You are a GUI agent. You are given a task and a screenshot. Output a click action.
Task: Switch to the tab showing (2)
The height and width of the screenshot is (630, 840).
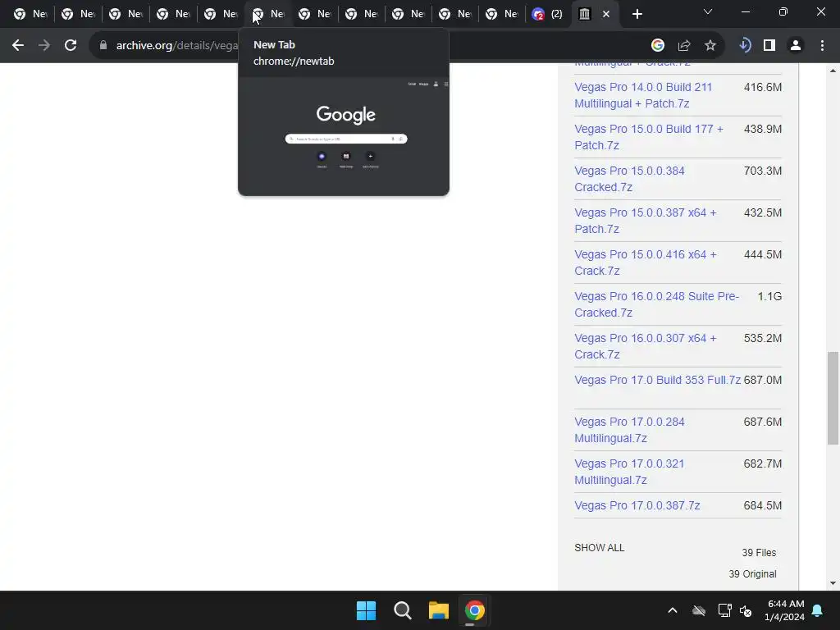point(547,14)
